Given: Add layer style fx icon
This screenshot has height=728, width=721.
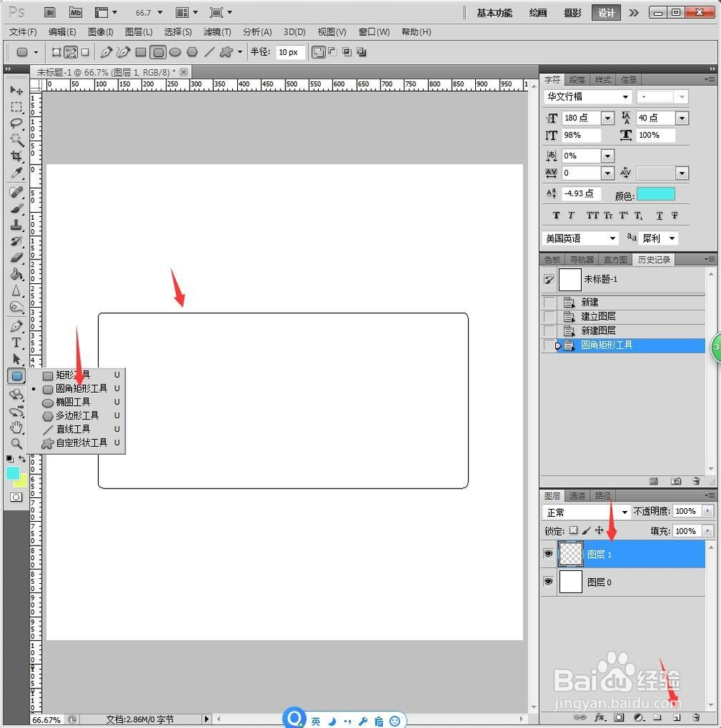Looking at the screenshot, I should pos(600,717).
